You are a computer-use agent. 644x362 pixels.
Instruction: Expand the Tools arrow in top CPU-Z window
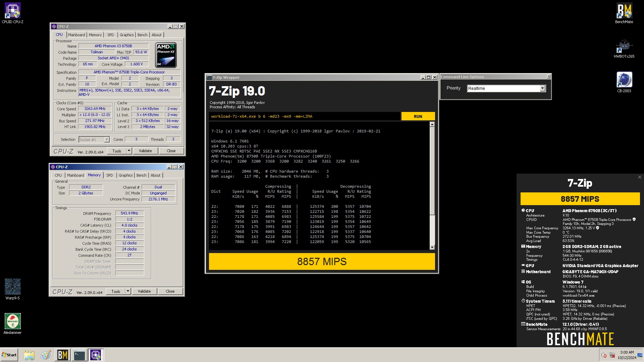click(129, 151)
